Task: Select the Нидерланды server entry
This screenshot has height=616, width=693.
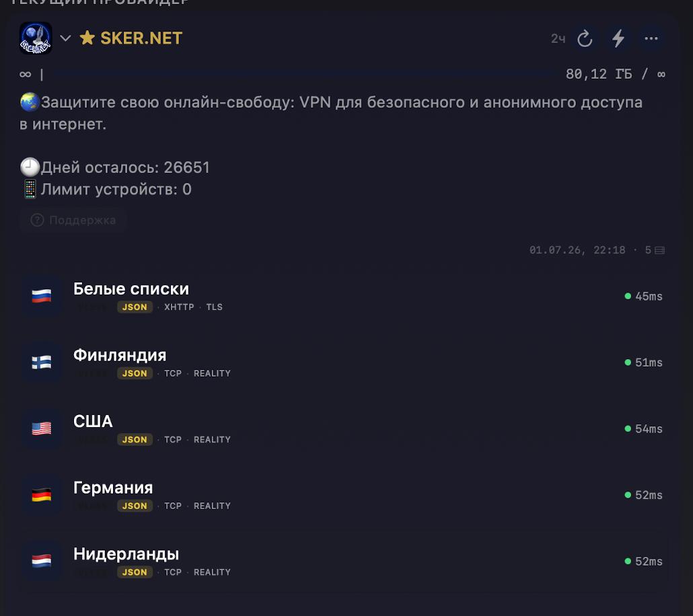Action: pyautogui.click(x=343, y=562)
